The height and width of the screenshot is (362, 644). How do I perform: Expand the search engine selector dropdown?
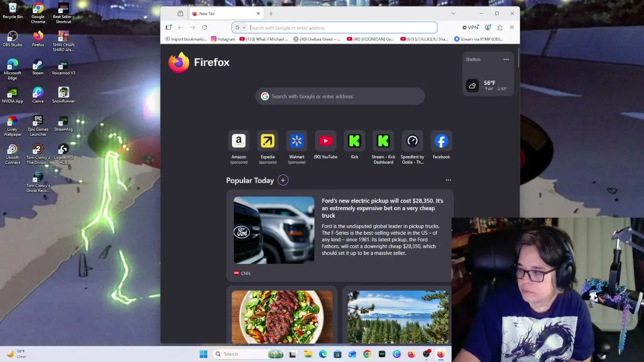[240, 28]
